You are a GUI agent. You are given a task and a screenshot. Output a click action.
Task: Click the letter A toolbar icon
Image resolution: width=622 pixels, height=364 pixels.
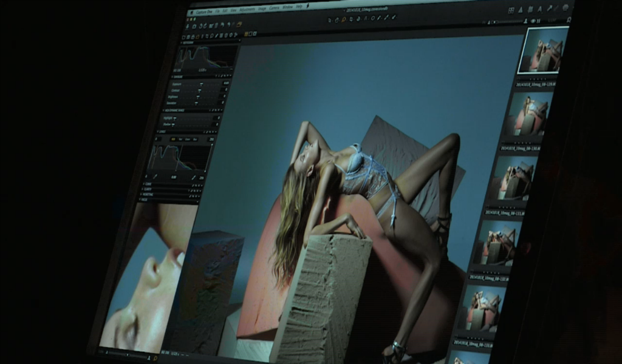tap(540, 8)
